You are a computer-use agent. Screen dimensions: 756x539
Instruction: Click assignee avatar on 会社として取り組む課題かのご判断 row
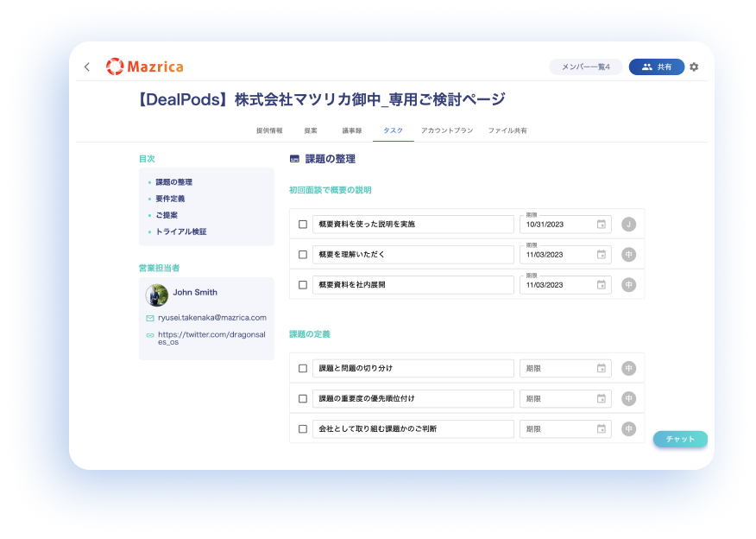coord(629,429)
